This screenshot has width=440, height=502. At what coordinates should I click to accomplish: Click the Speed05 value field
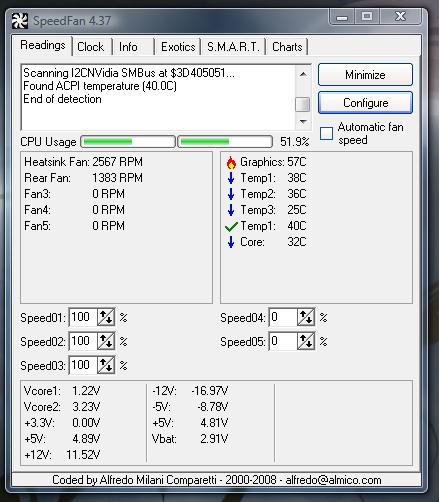[x=283, y=341]
